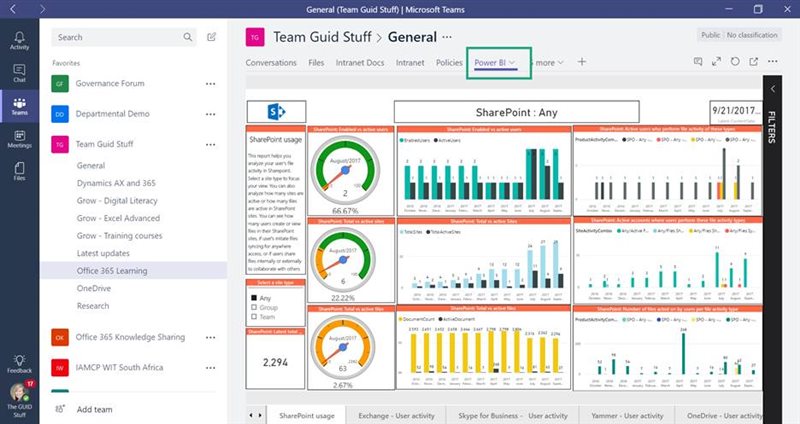Open the OneDrive channel
800x424 pixels.
[x=93, y=288]
